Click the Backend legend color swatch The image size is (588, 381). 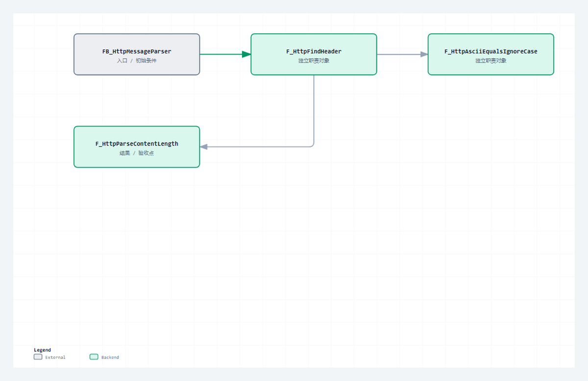94,357
